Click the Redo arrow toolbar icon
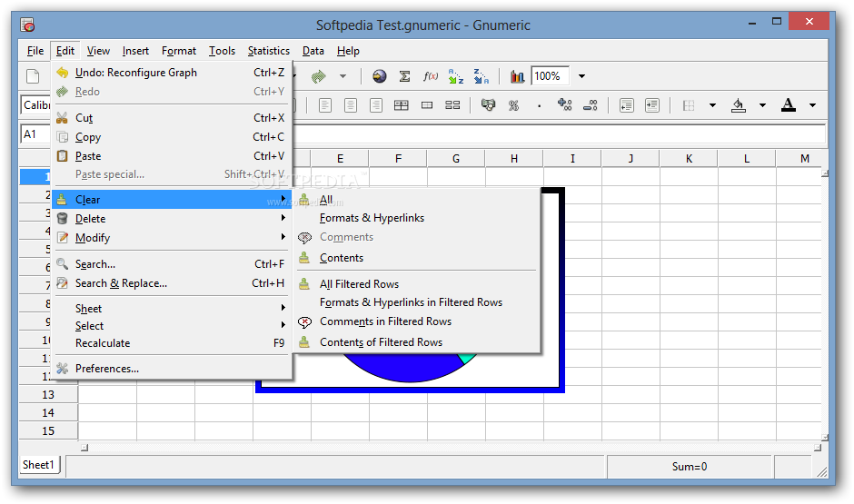The height and width of the screenshot is (504, 854). 319,76
